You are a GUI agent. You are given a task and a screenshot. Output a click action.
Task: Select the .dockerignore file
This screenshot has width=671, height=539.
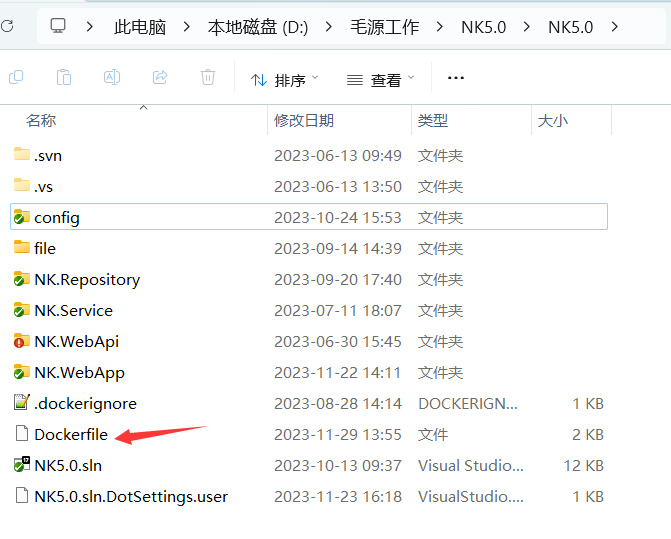[85, 403]
